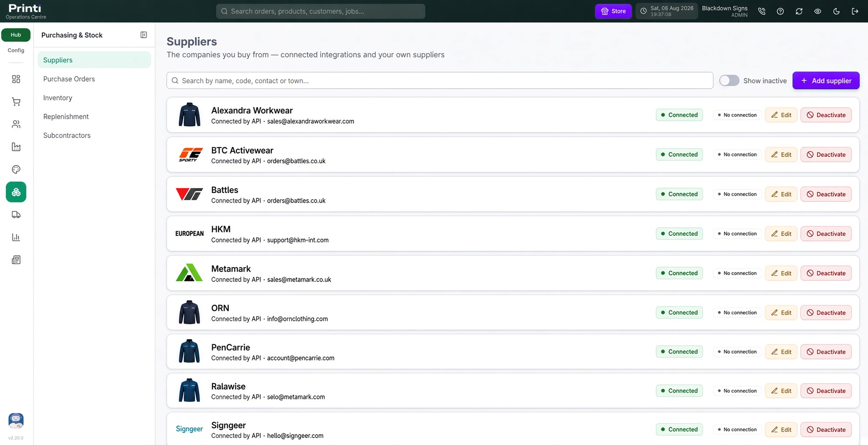The height and width of the screenshot is (445, 868).
Task: Click the Add supplier button
Action: pyautogui.click(x=826, y=80)
